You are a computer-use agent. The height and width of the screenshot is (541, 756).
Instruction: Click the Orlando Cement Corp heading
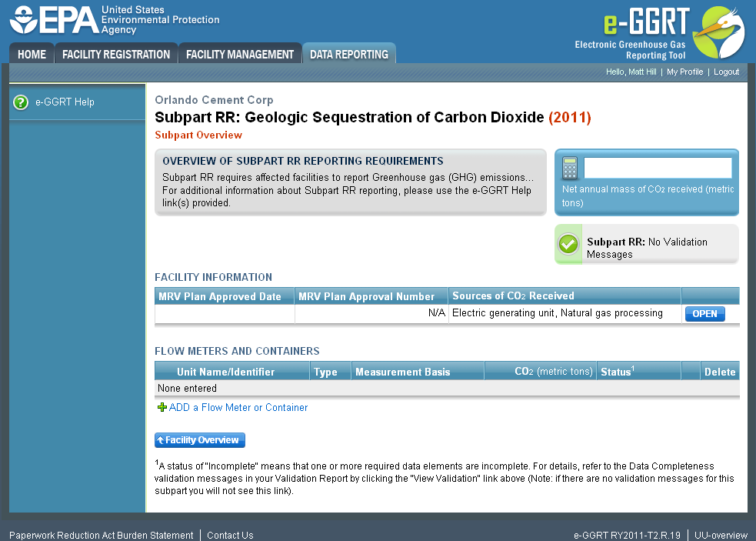[x=214, y=100]
